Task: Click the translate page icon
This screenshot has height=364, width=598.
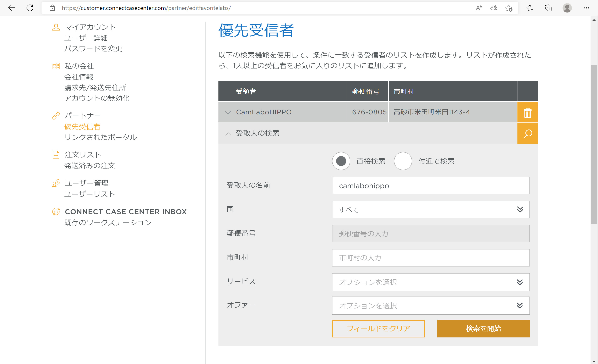Action: [494, 8]
